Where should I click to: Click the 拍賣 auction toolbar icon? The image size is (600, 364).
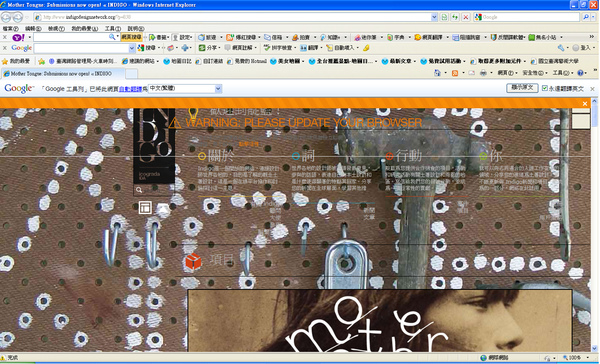pos(295,38)
